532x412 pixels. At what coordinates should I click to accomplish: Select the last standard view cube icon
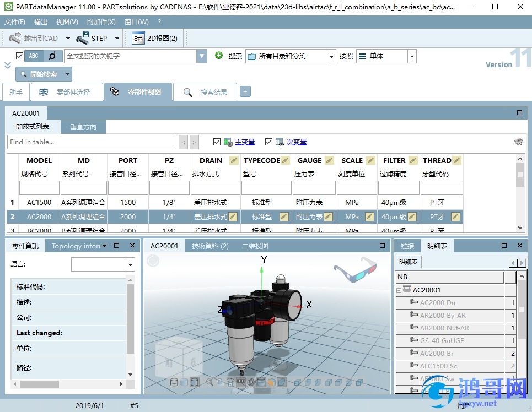click(359, 382)
